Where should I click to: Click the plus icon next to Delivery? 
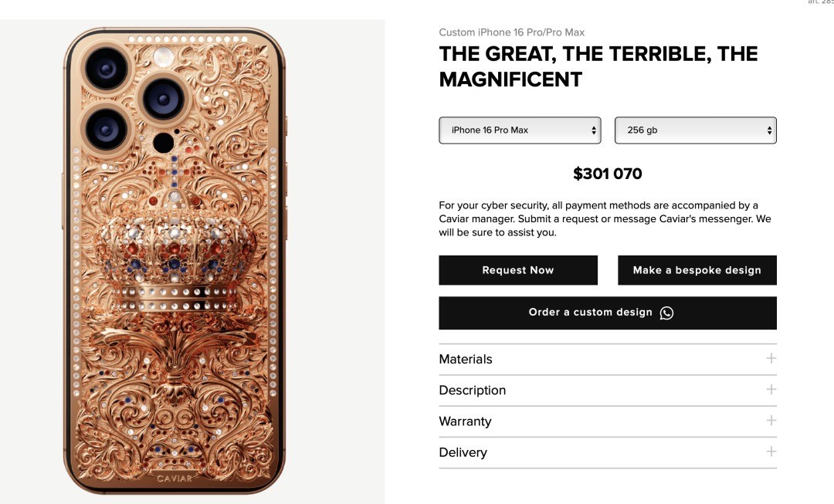pos(771,452)
